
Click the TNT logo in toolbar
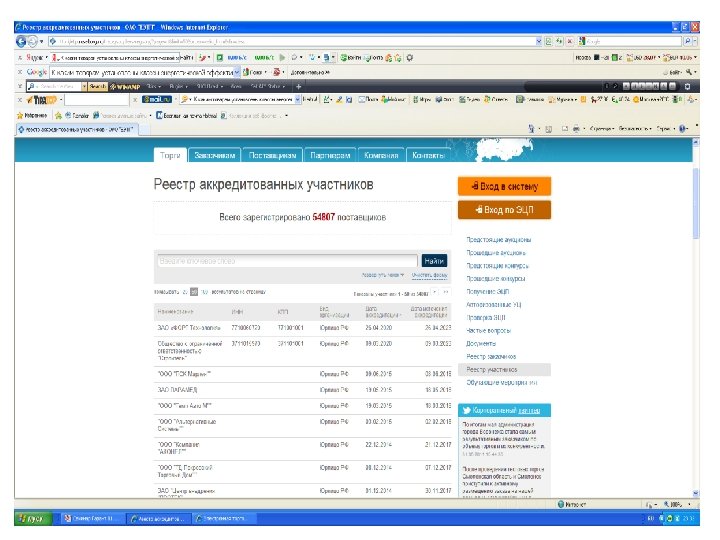click(42, 100)
